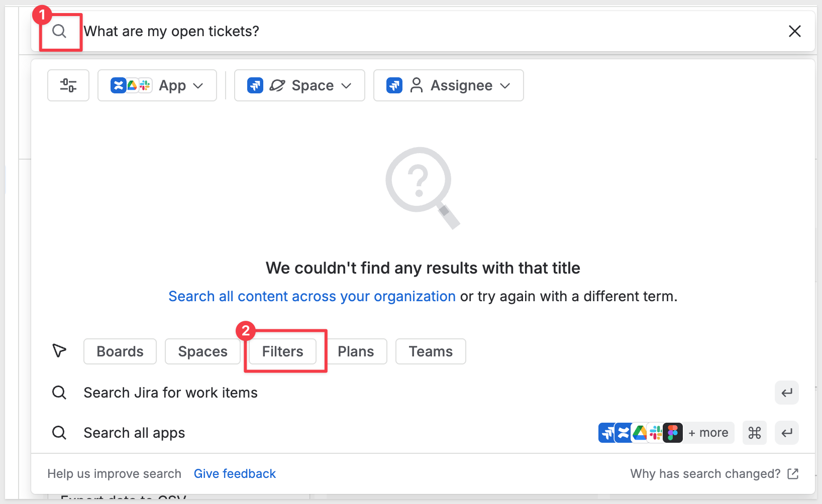
Task: Open the Space filter dropdown
Action: point(299,85)
